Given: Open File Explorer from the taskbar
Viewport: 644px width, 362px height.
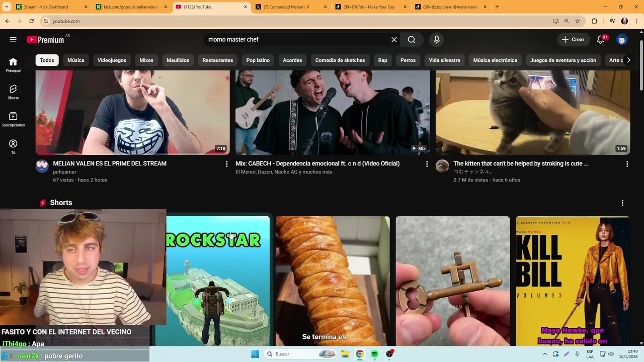Looking at the screenshot, I should point(345,354).
